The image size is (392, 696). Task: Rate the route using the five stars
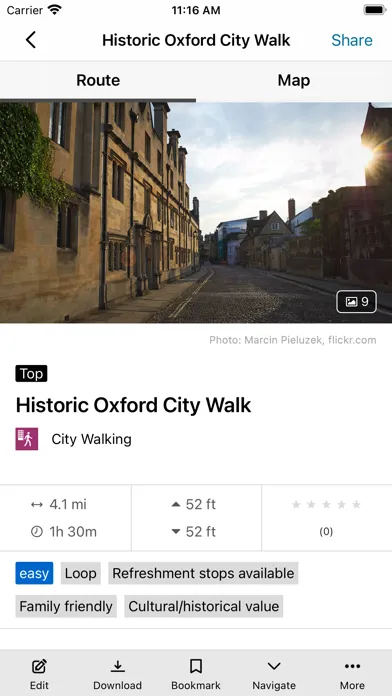[x=326, y=504]
